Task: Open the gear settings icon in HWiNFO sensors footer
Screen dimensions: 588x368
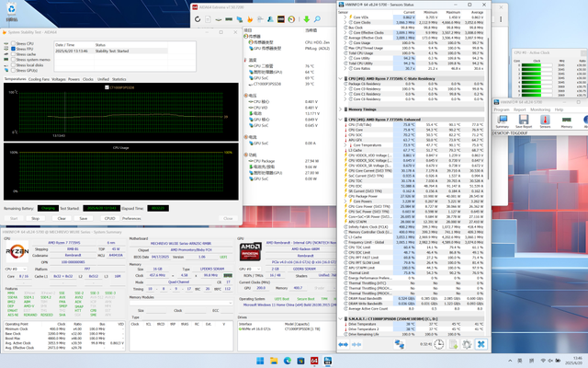Action: pos(467,344)
